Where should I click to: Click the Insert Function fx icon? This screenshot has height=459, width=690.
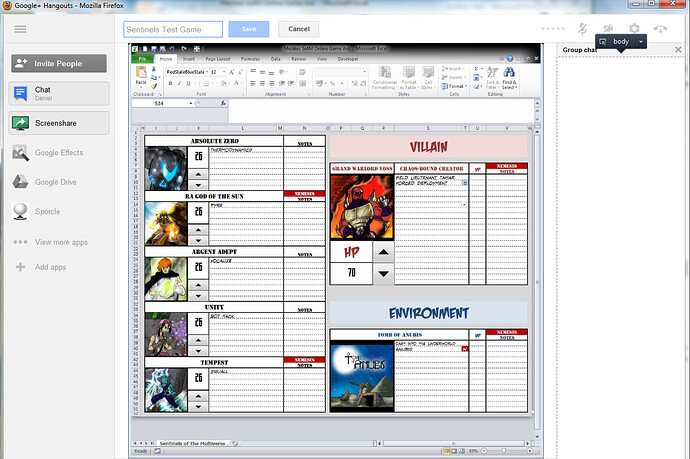pos(223,103)
